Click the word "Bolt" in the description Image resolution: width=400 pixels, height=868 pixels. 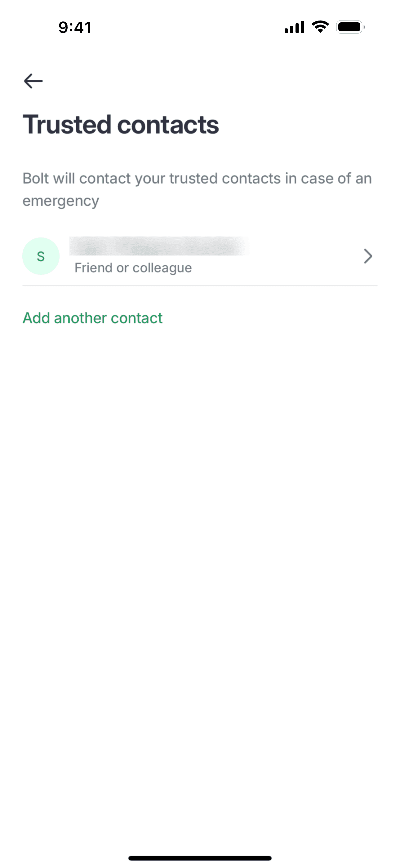tap(35, 179)
